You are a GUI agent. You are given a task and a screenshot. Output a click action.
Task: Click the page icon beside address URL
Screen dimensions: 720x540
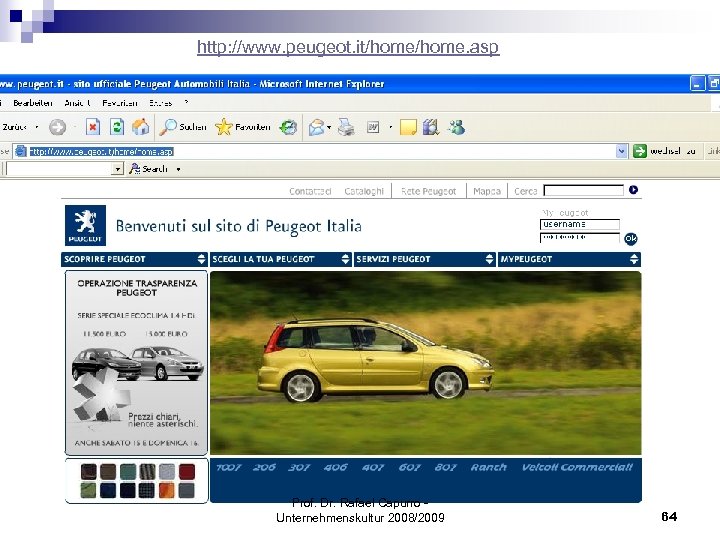pos(21,151)
